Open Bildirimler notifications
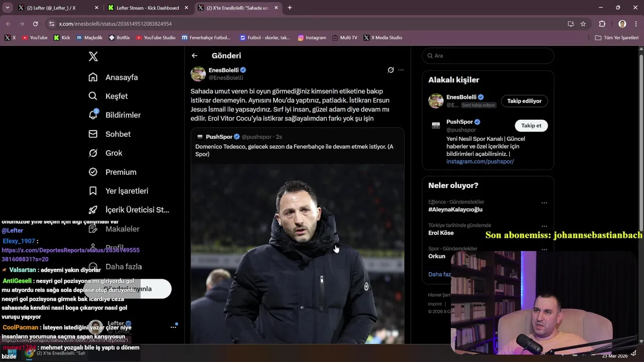Viewport: 644px width, 362px height. [114, 115]
